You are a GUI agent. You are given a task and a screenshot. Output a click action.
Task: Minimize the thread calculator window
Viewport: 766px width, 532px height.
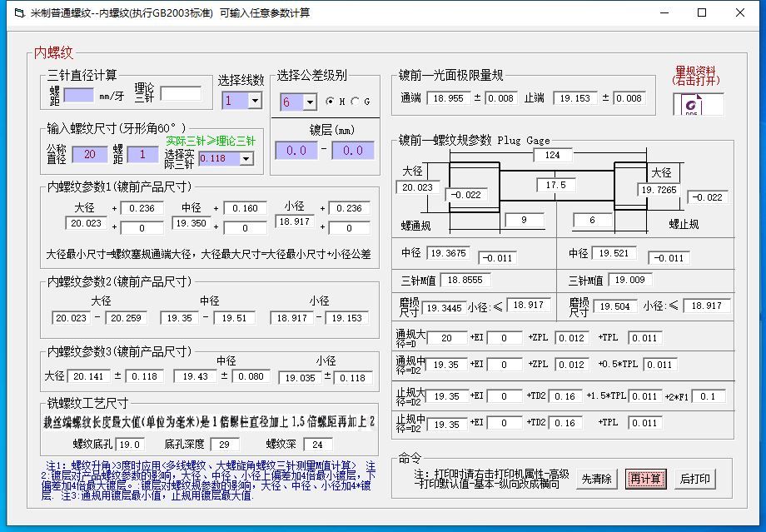point(664,13)
